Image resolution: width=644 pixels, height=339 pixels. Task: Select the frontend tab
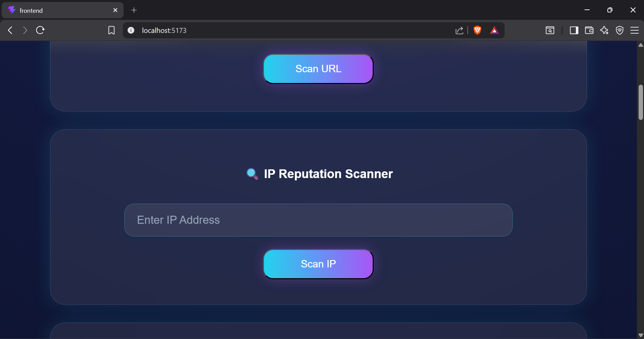[x=63, y=10]
